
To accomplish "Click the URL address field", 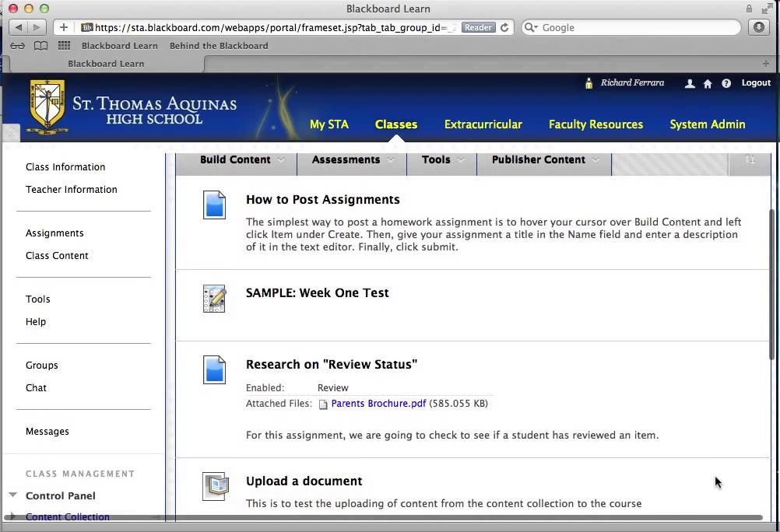I will pos(273,27).
